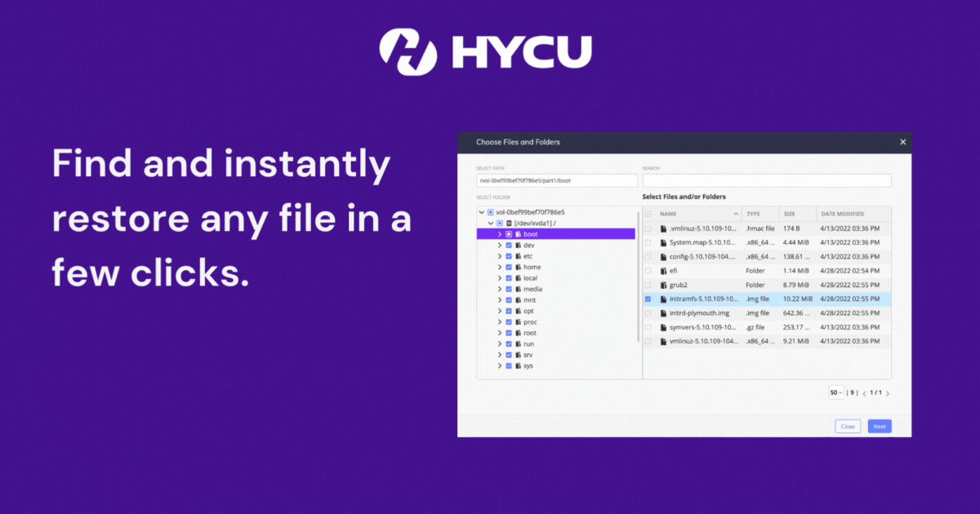This screenshot has width=980, height=514.
Task: Click the file icon of initramfs row
Action: (663, 299)
